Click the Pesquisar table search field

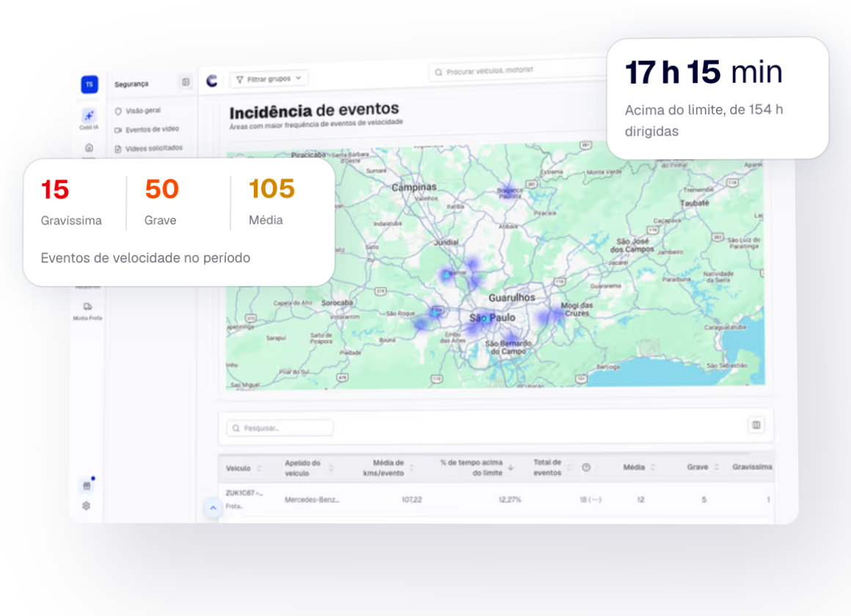280,428
